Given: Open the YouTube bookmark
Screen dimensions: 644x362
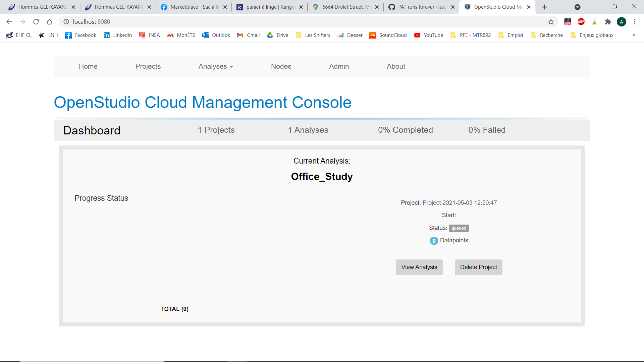Looking at the screenshot, I should click(x=429, y=35).
